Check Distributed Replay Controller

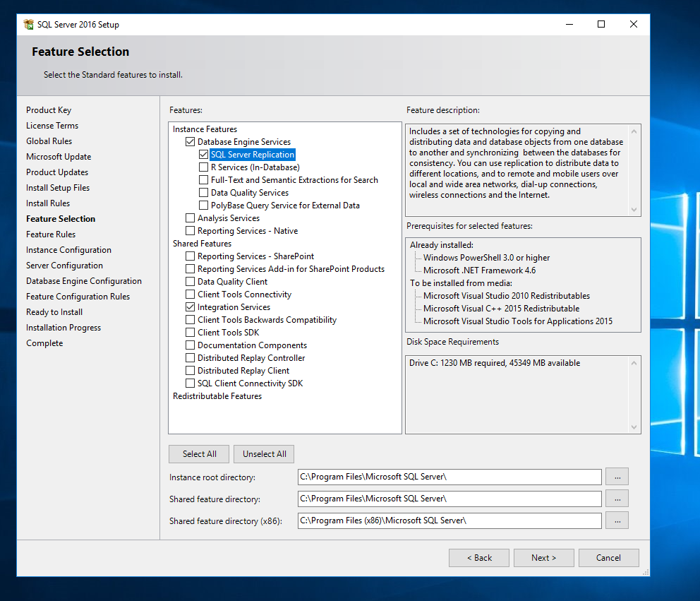coord(190,357)
